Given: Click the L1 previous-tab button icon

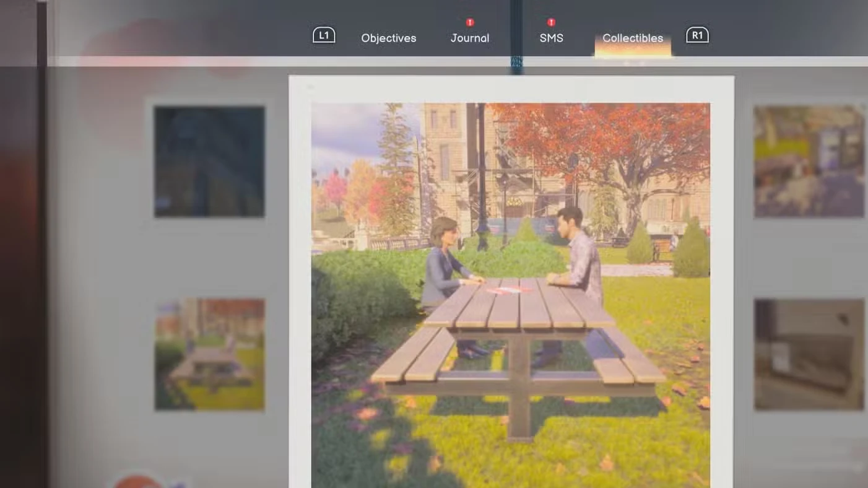Looking at the screenshot, I should 324,35.
